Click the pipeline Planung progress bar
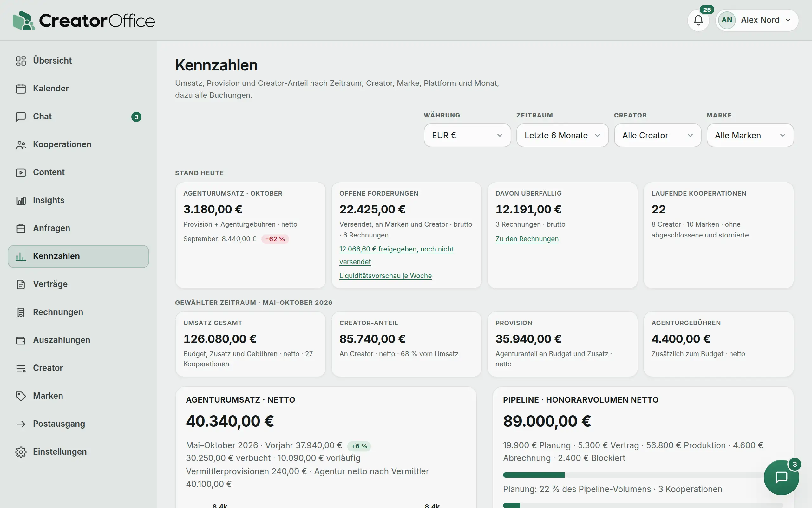 click(643, 475)
